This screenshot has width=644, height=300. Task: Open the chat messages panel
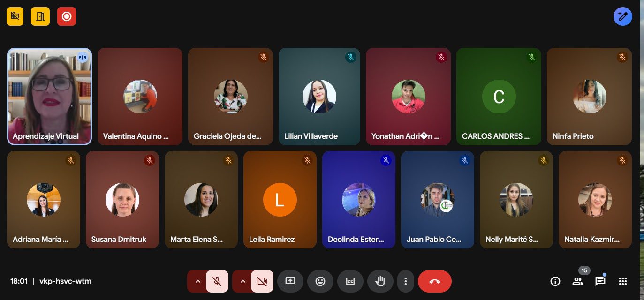pos(600,281)
